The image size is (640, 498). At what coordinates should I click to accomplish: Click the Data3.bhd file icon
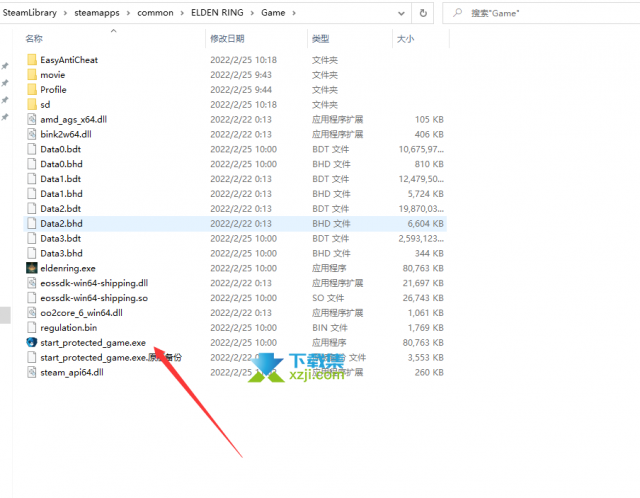(x=32, y=253)
